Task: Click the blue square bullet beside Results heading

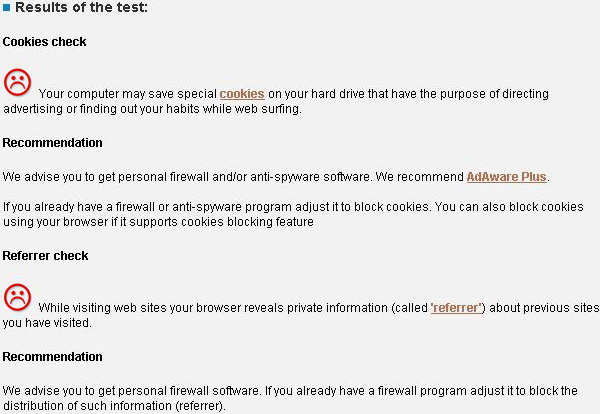Action: pyautogui.click(x=6, y=9)
